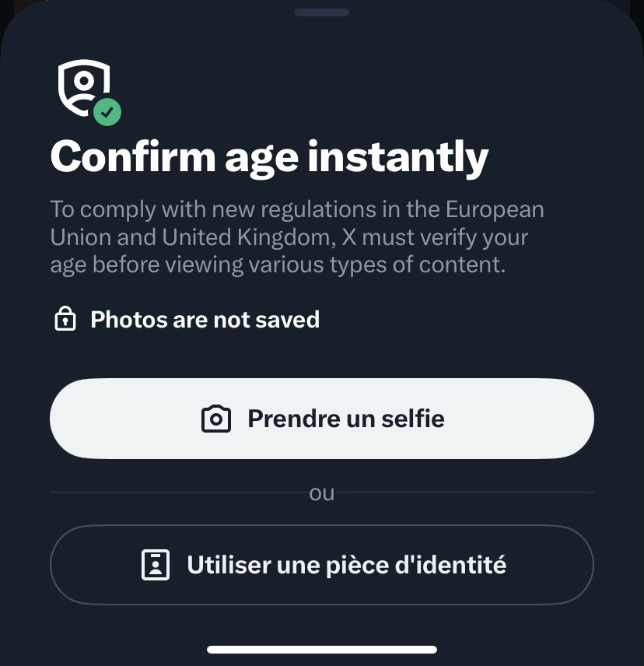Image resolution: width=644 pixels, height=666 pixels.
Task: Click the divider line right of 'ou'
Action: 465,492
